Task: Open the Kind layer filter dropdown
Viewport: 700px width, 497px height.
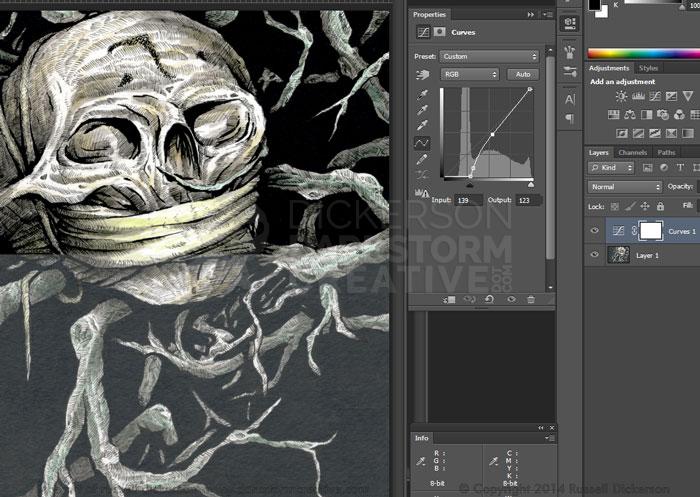Action: tap(611, 168)
